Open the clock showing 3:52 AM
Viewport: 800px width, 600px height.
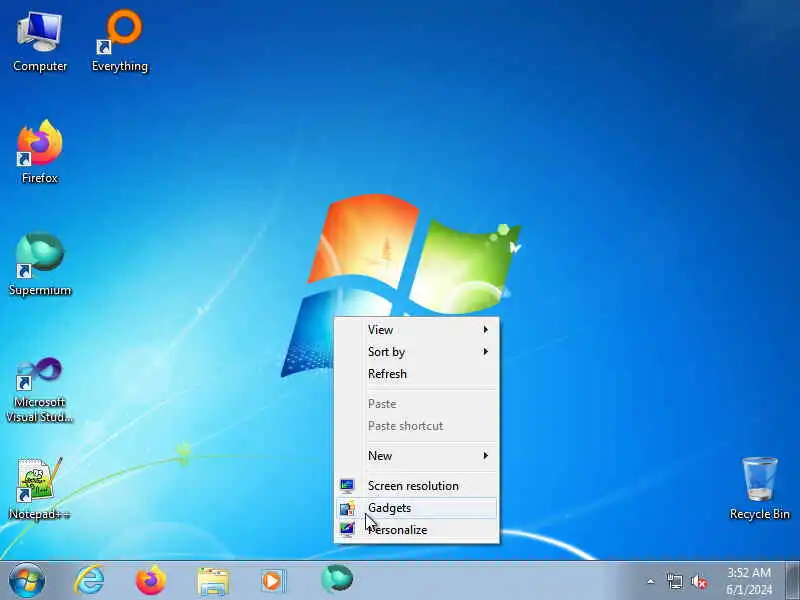[x=749, y=581]
